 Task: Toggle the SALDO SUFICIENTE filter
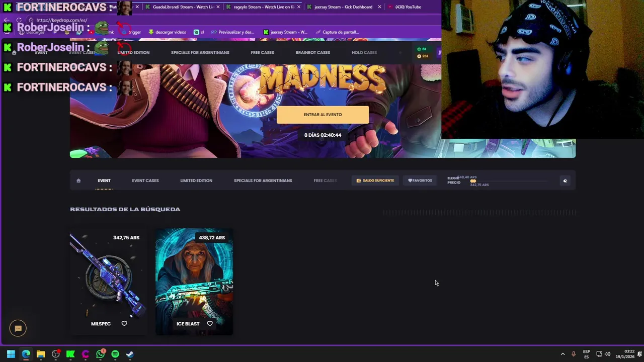(375, 180)
